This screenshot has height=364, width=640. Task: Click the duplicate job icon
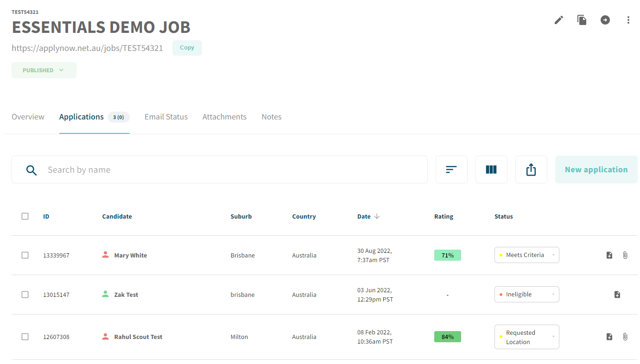[x=582, y=20]
